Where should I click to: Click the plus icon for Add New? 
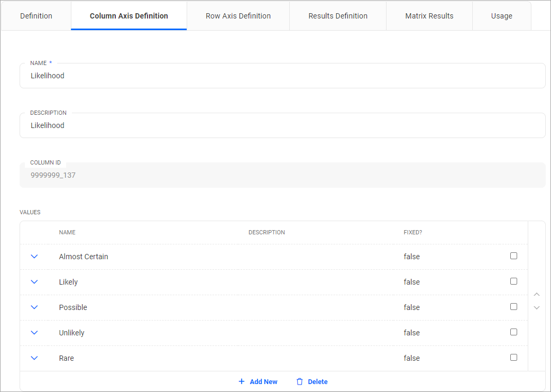click(242, 381)
